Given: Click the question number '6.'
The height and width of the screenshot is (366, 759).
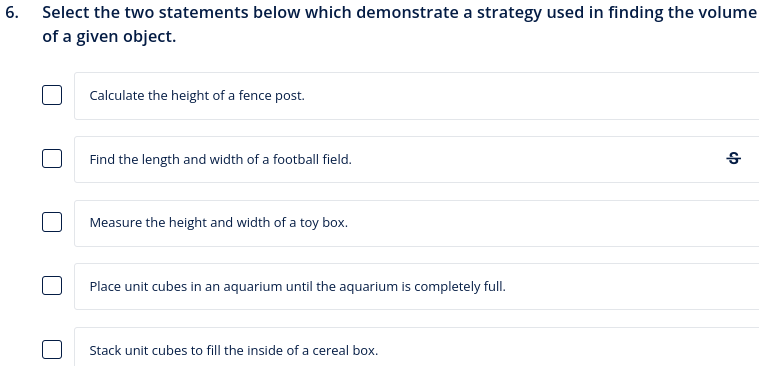Looking at the screenshot, I should pyautogui.click(x=13, y=13).
